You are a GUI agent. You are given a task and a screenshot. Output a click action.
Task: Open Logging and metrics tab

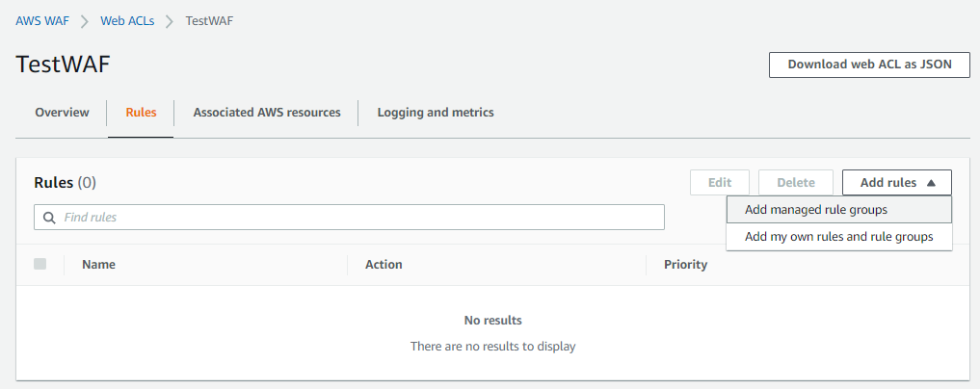click(436, 113)
